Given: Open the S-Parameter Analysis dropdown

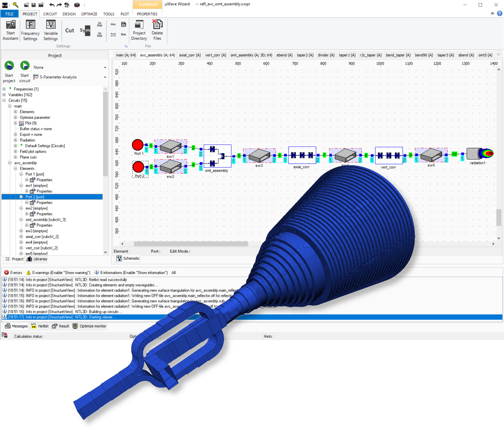Looking at the screenshot, I should coord(105,77).
